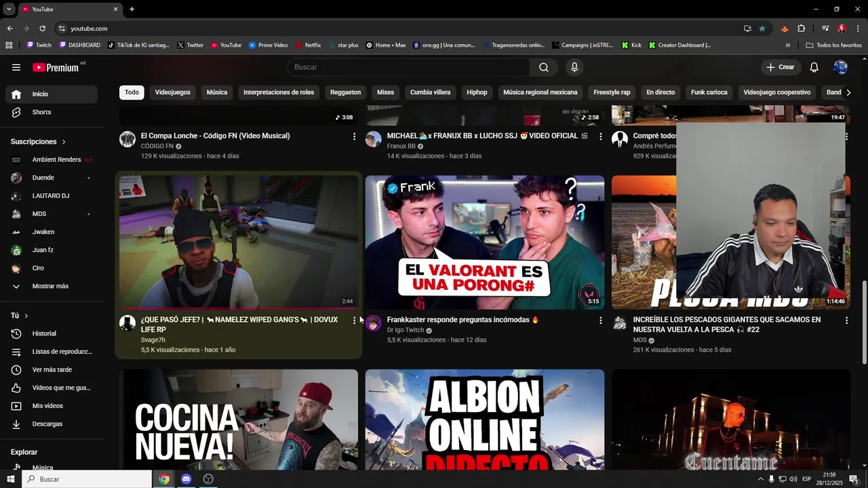Open the Windows Start menu

(x=10, y=479)
